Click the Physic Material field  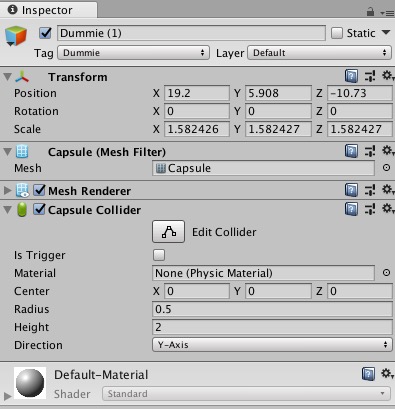coord(263,273)
